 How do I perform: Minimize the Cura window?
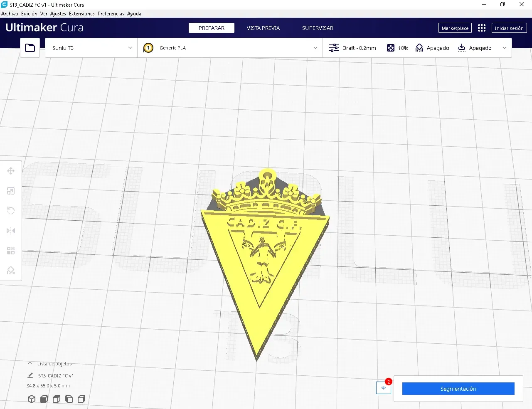(x=484, y=5)
